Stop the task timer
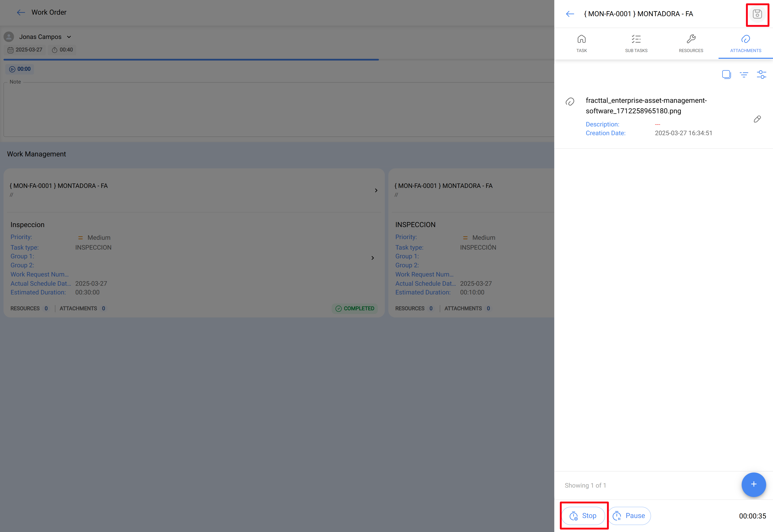Image resolution: width=773 pixels, height=532 pixels. click(583, 516)
